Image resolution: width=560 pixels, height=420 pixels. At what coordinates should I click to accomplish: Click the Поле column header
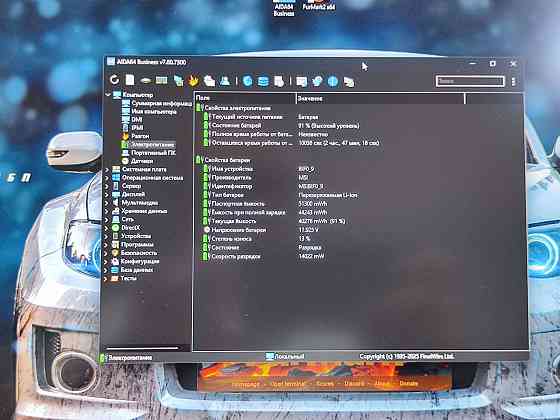[x=245, y=98]
